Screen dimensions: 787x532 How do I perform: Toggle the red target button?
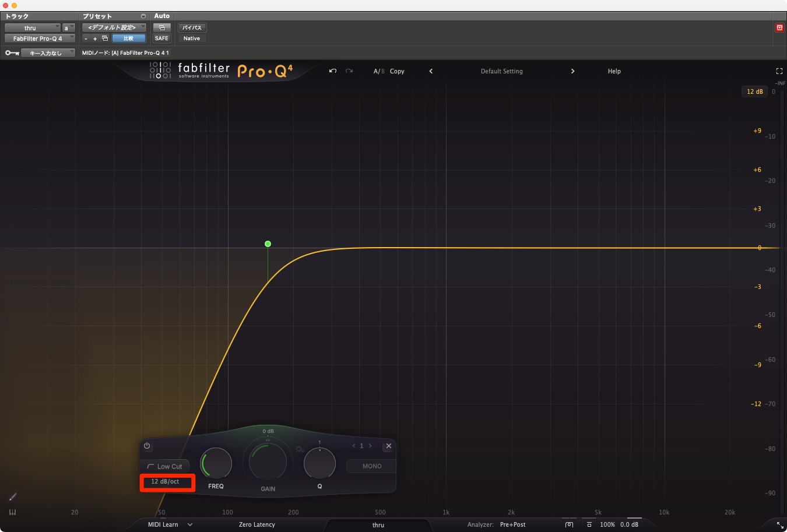(x=779, y=27)
